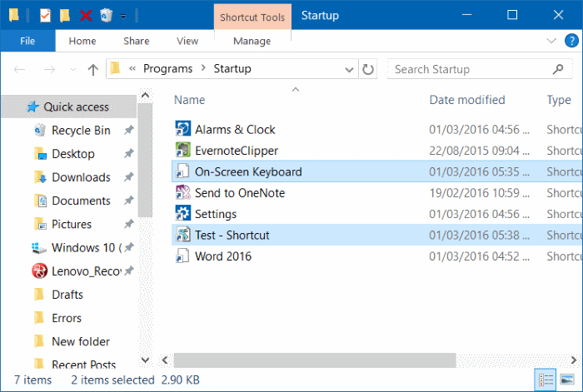This screenshot has width=583, height=392.
Task: Click the horizontal scrollbar thumb
Action: point(315,360)
